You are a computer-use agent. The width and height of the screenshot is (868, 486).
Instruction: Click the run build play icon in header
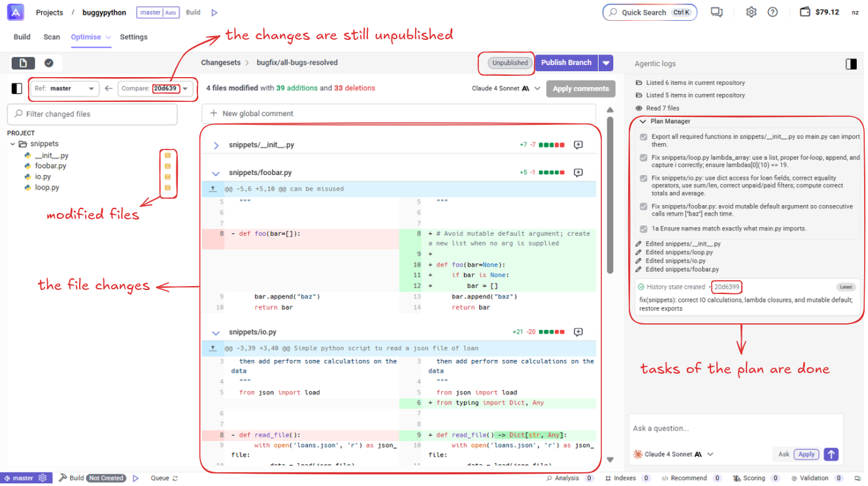214,12
